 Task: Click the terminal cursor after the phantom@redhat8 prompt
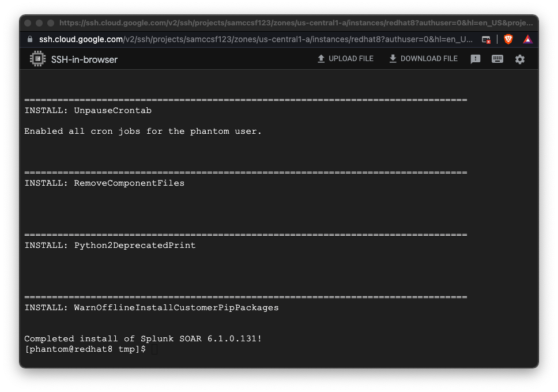[154, 349]
